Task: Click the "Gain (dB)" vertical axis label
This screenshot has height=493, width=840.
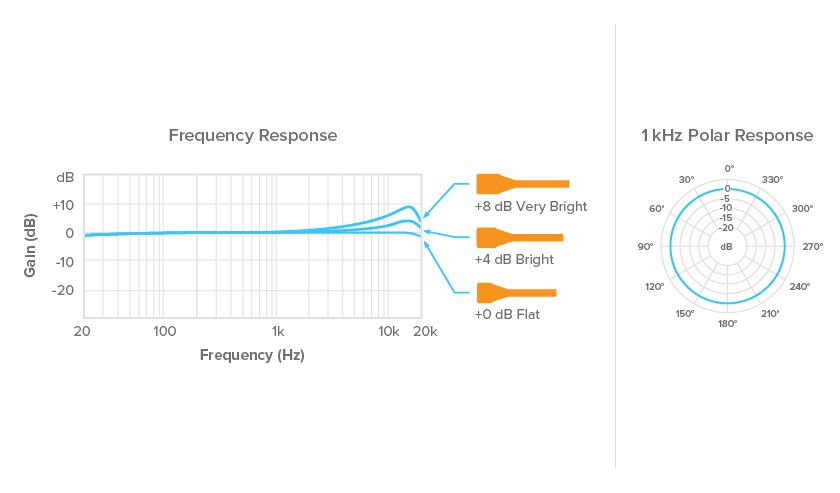Action: coord(31,247)
